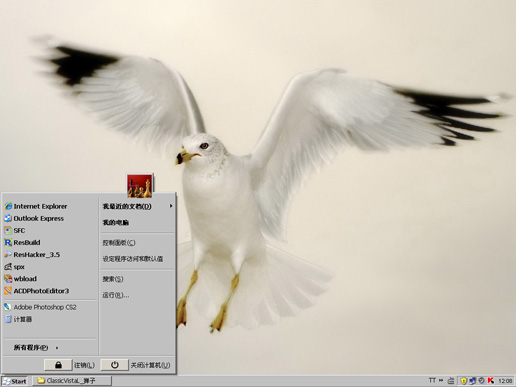Expand 所有程序(P) all programs list
The width and height of the screenshot is (516, 387).
pos(49,348)
